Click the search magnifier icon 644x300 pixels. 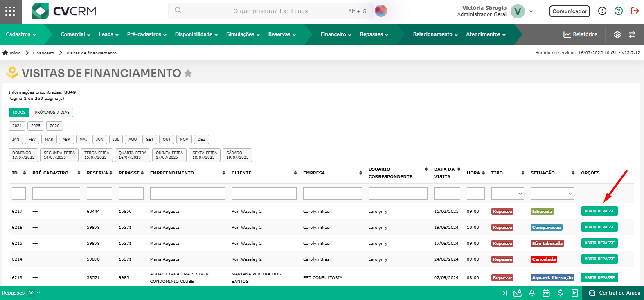[x=178, y=11]
